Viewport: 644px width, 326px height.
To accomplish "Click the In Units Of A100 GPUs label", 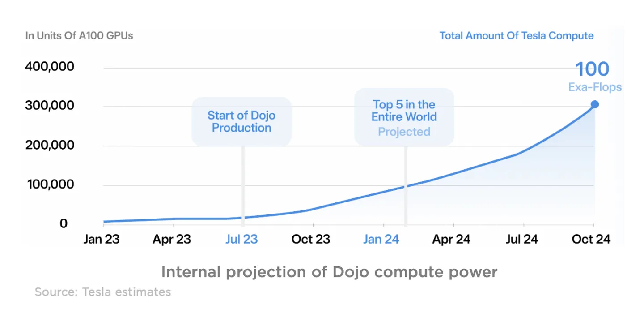I will pos(79,36).
